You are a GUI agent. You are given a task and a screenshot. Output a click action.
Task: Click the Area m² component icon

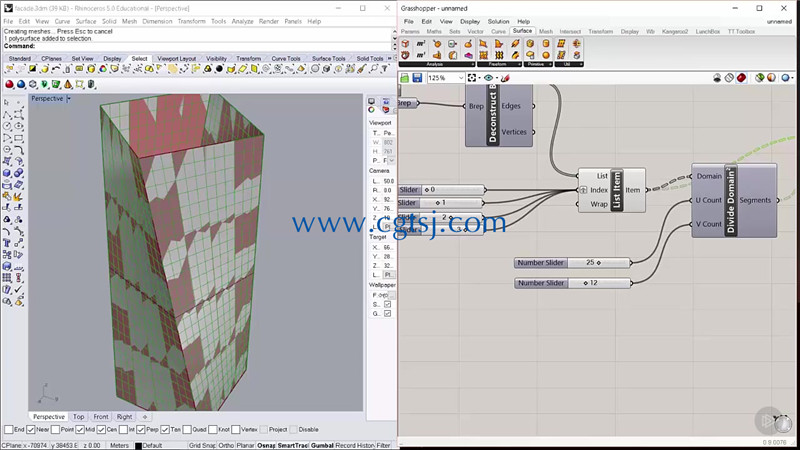tap(421, 44)
